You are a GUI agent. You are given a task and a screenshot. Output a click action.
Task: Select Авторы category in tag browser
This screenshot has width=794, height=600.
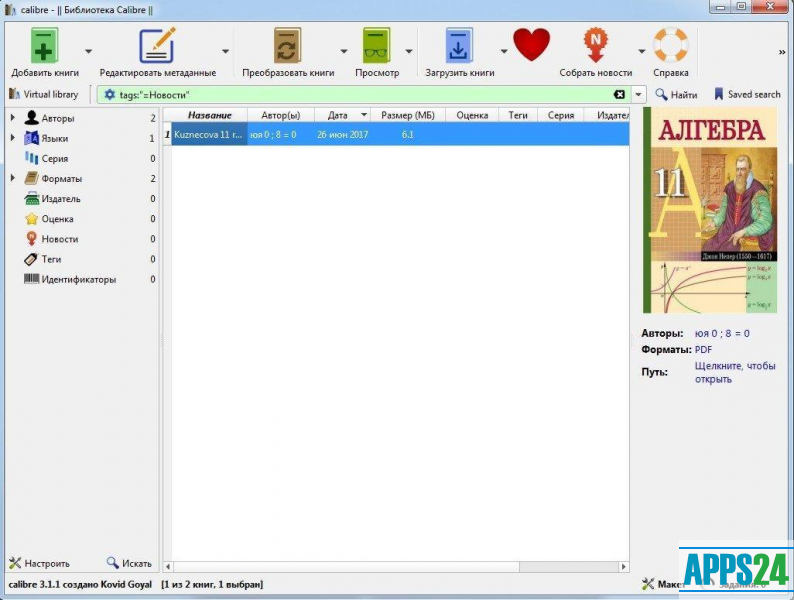(x=57, y=118)
